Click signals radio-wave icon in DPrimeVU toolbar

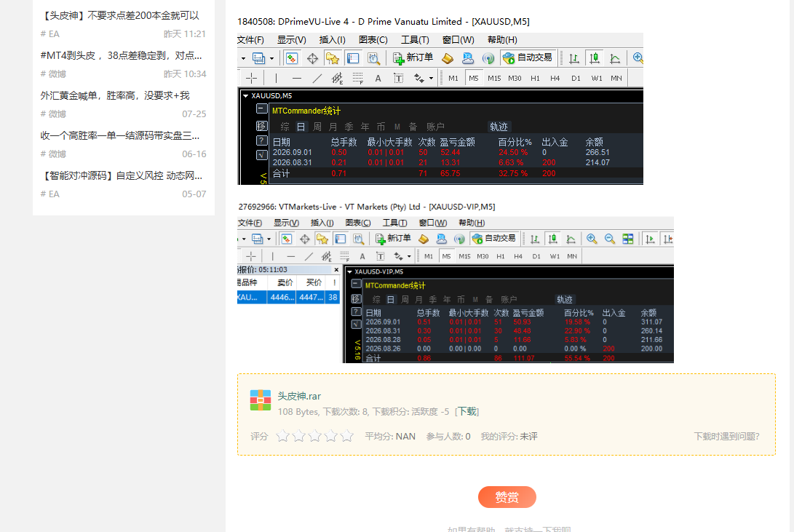[x=488, y=58]
